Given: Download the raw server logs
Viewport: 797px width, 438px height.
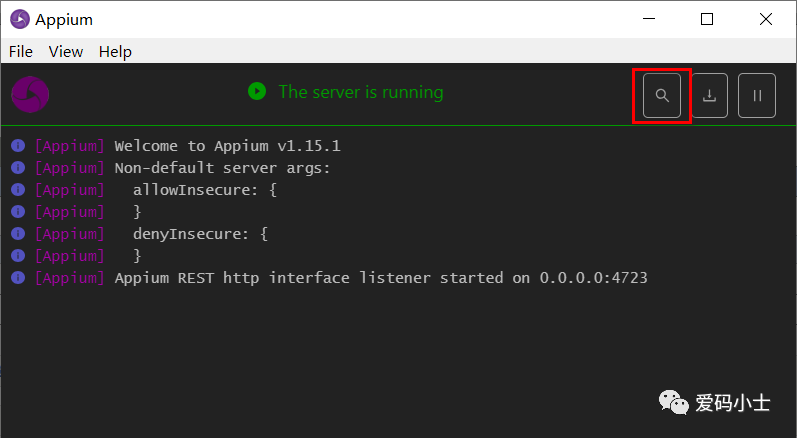Looking at the screenshot, I should (x=710, y=96).
